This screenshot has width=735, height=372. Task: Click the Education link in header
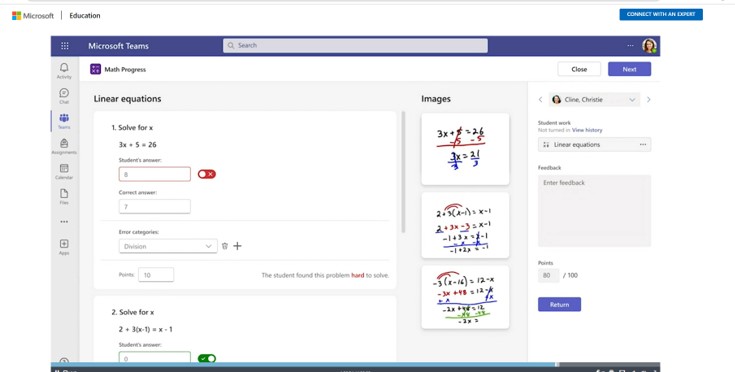(x=85, y=15)
